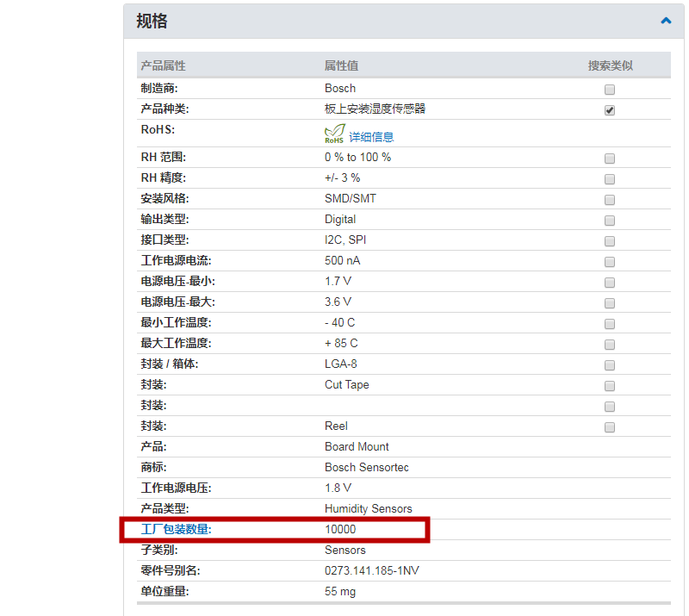Viewport: 689px width, 616px height.
Task: Click the 属性值 column header
Action: tap(341, 66)
